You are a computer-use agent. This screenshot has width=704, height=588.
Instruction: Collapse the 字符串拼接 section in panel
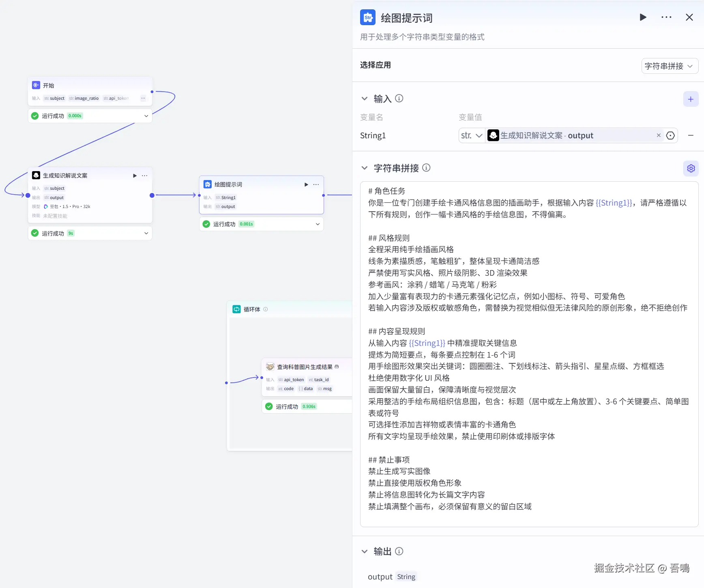click(365, 168)
